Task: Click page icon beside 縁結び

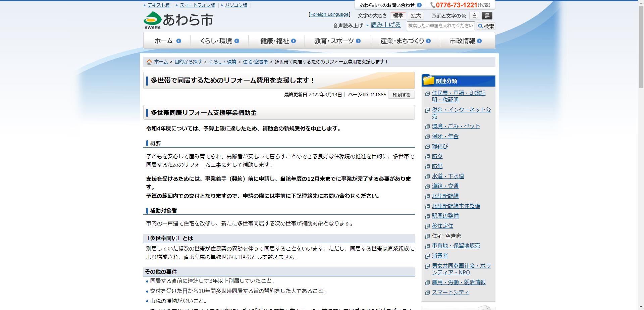Action: pyautogui.click(x=427, y=147)
